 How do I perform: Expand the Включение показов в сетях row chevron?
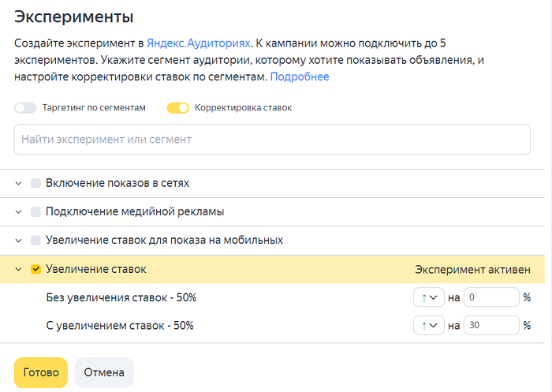(x=19, y=183)
